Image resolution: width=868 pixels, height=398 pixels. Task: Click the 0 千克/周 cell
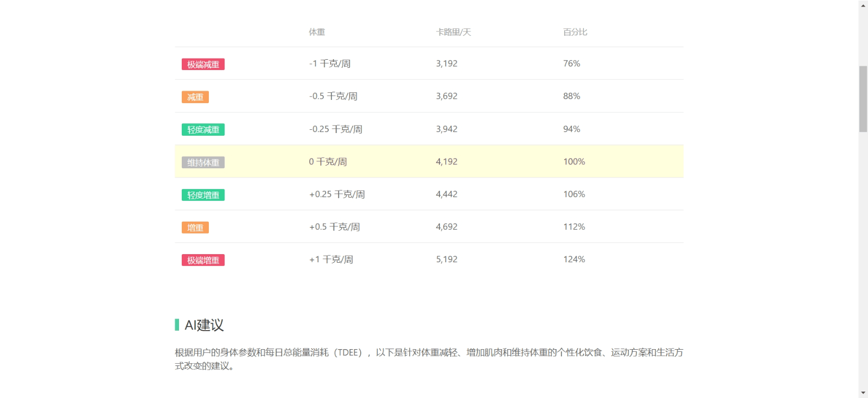click(x=328, y=162)
